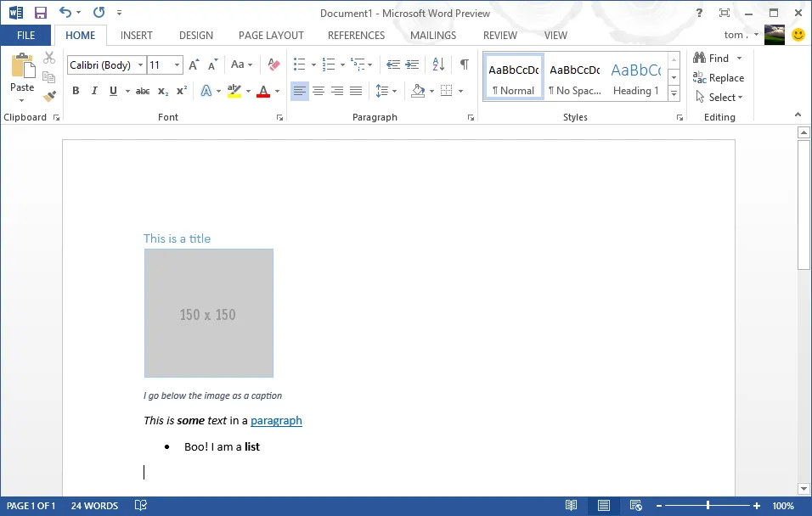Click the Format Painter brush icon
The width and height of the screenshot is (812, 516).
[x=49, y=96]
